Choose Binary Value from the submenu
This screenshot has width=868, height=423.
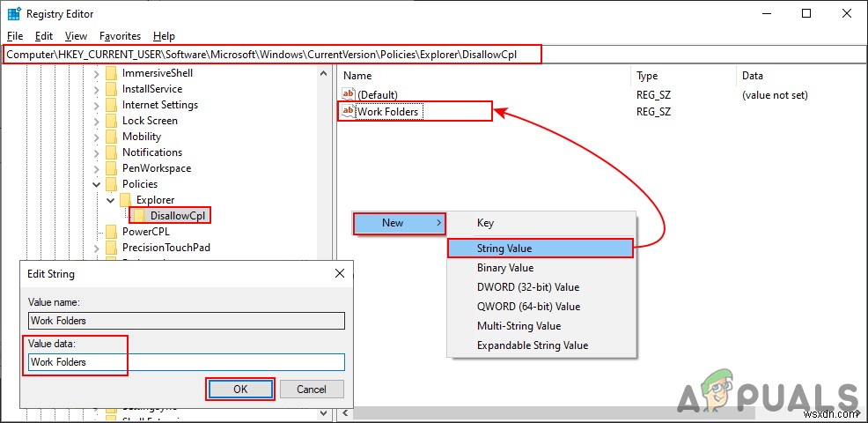pyautogui.click(x=542, y=268)
